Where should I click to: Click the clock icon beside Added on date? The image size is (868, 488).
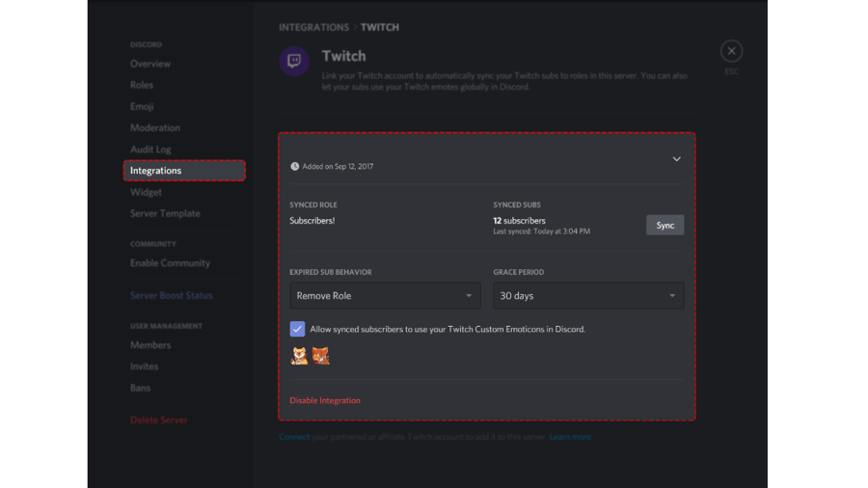[x=294, y=167]
